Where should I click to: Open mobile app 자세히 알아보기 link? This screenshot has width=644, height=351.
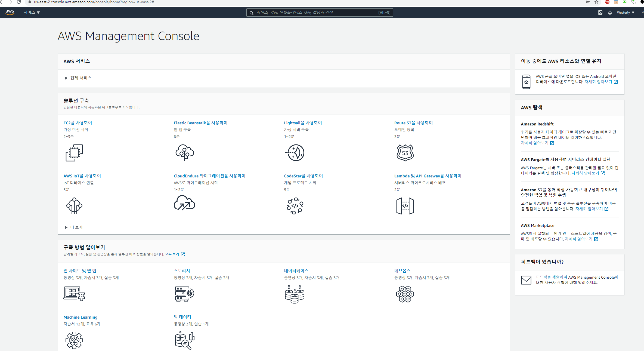601,82
